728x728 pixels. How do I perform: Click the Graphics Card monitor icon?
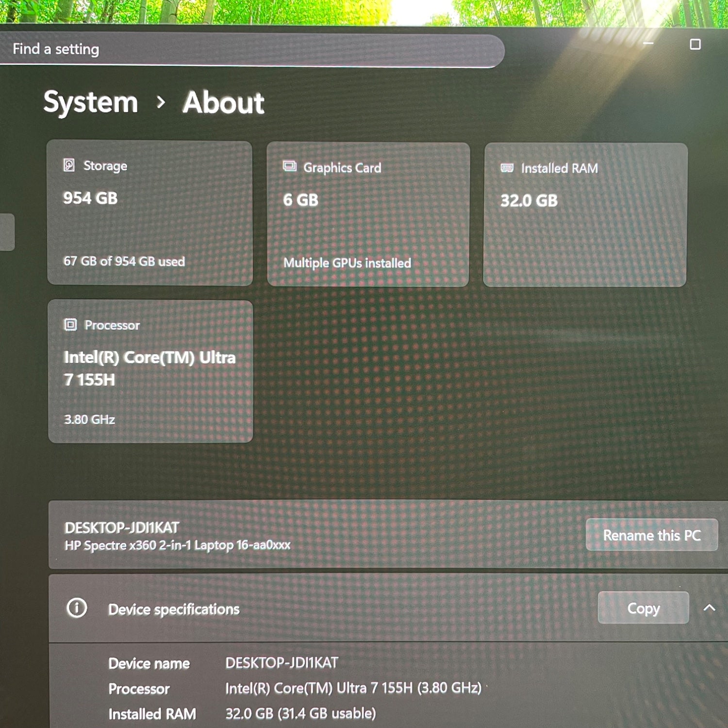point(290,166)
